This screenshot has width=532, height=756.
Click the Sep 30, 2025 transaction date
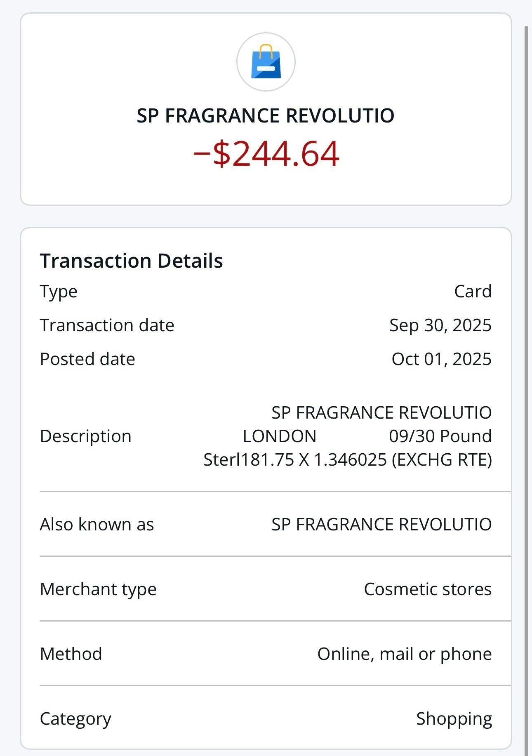[x=440, y=325]
